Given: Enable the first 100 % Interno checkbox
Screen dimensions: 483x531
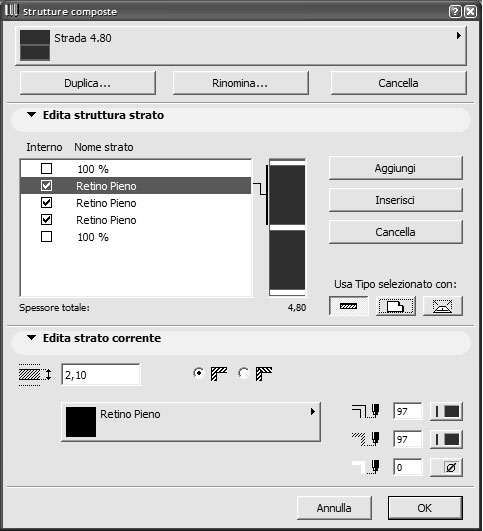Looking at the screenshot, I should point(46,169).
